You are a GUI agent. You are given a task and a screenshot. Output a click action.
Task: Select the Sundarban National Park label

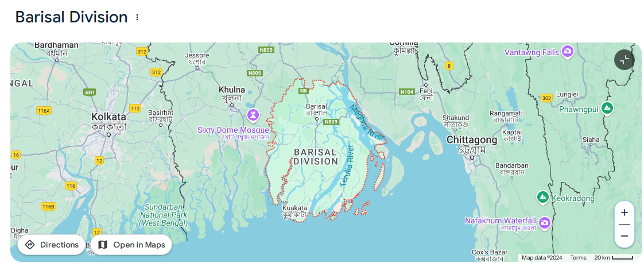[164, 215]
